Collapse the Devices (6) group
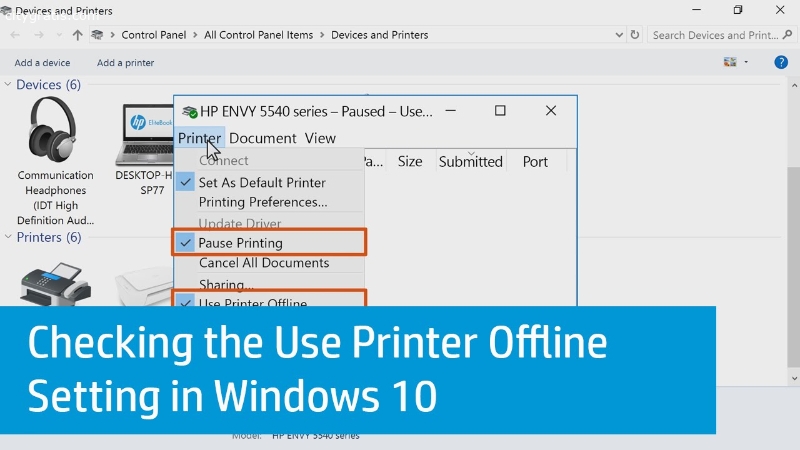The height and width of the screenshot is (450, 800). tap(8, 84)
